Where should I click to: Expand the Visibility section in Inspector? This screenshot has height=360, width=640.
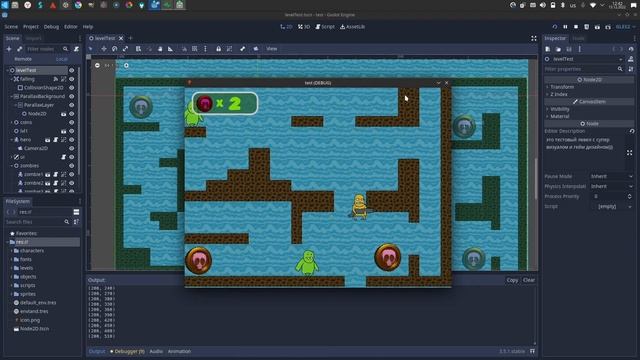(x=560, y=109)
